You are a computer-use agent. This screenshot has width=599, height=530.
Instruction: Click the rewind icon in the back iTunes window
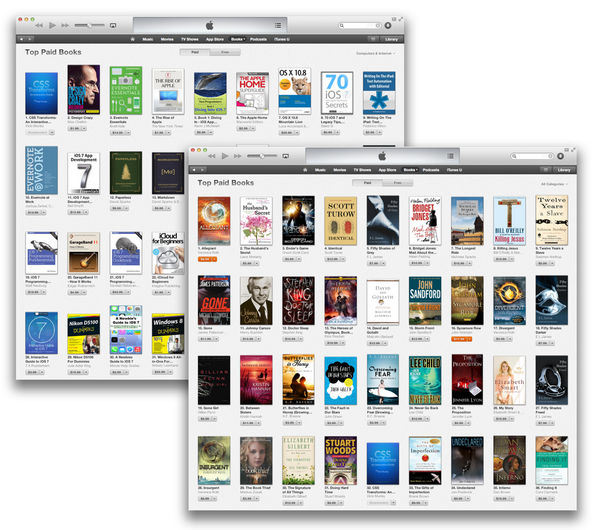pos(39,25)
